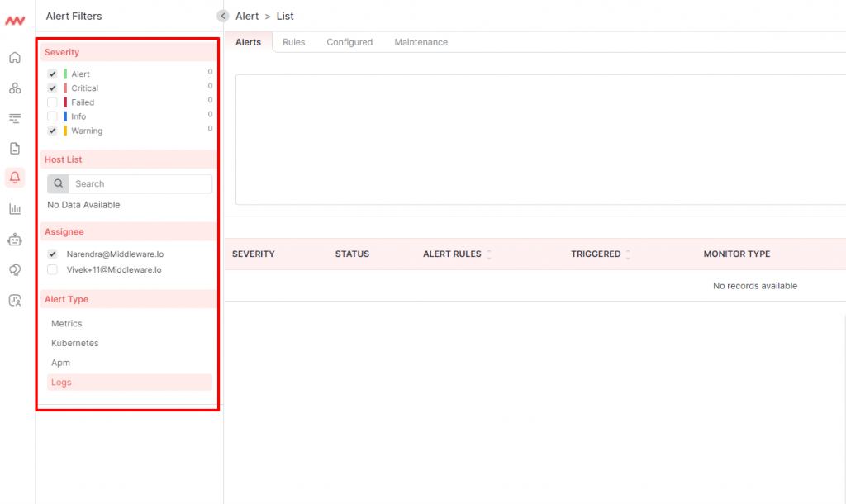
Task: Check assignee Vivek+11@Middleware.lo
Action: (52, 269)
